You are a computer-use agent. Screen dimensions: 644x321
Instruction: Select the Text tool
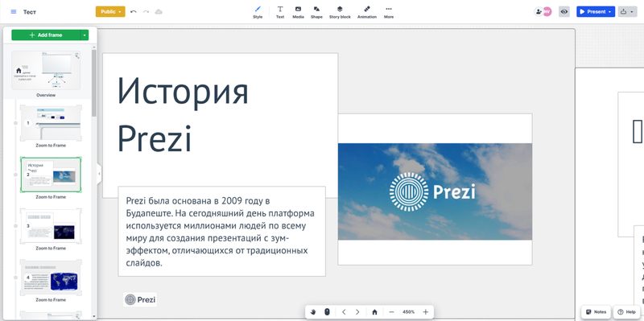[x=280, y=12]
